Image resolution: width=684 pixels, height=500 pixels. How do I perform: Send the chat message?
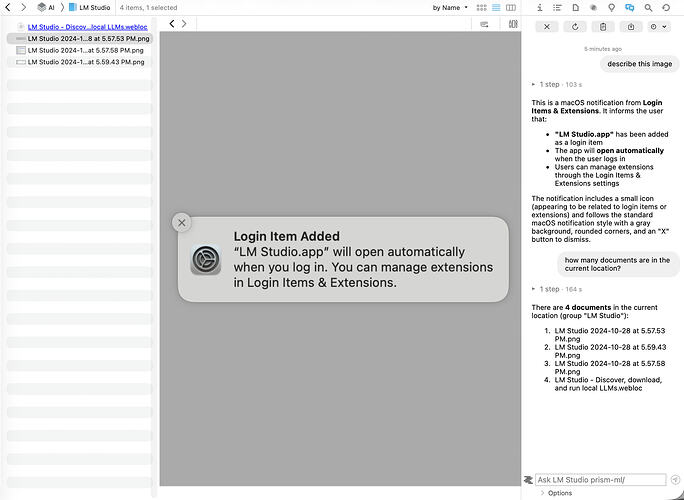pyautogui.click(x=675, y=479)
